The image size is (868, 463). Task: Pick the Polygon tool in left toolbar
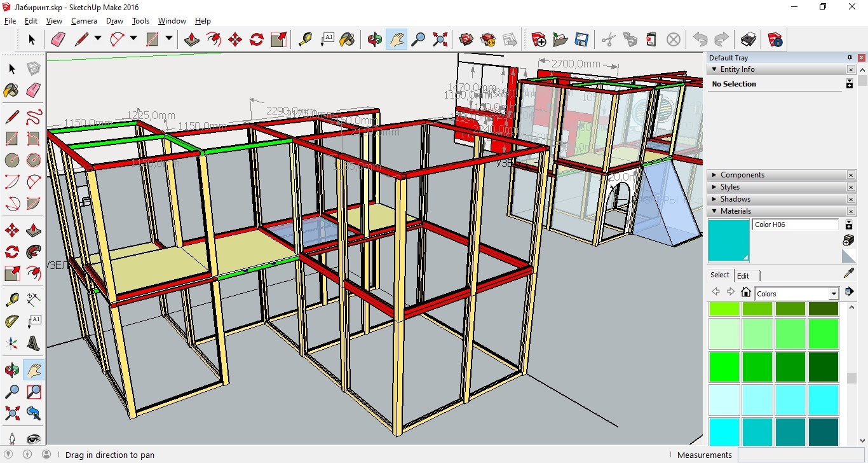(34, 160)
